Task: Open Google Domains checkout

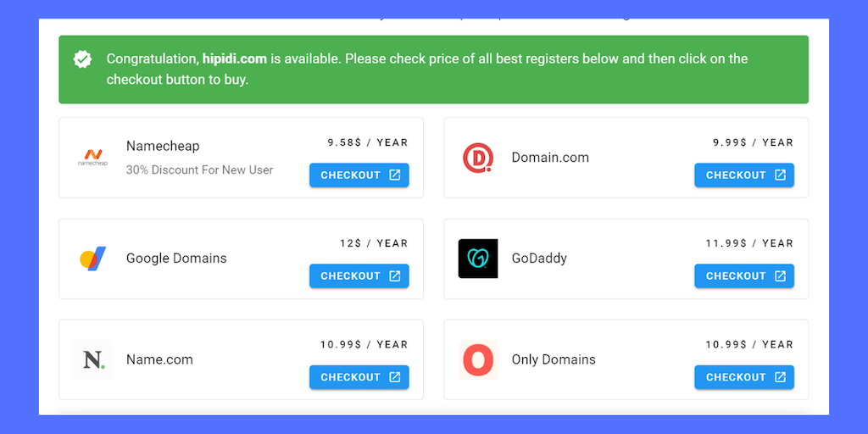Action: pyautogui.click(x=359, y=276)
